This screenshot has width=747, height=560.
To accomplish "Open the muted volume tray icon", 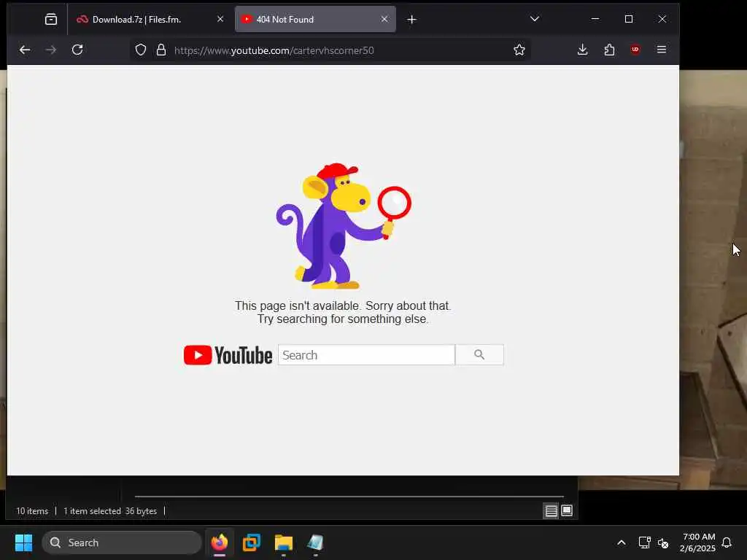I will tap(663, 543).
